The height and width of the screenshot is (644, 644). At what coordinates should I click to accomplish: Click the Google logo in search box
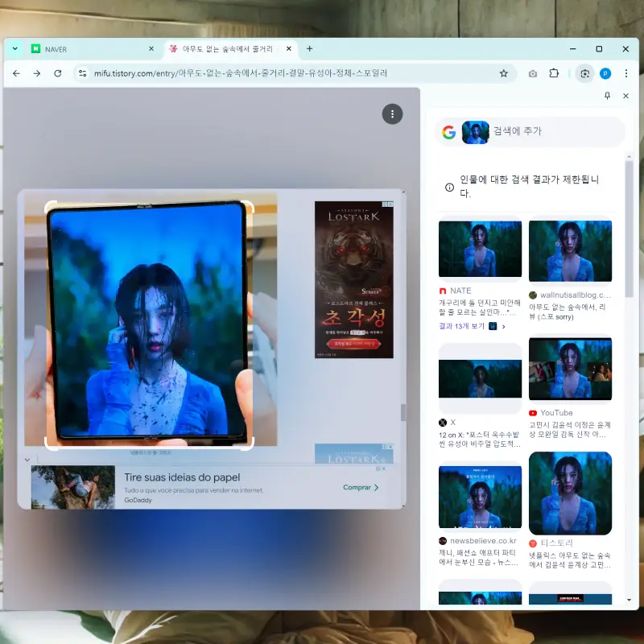click(448, 132)
